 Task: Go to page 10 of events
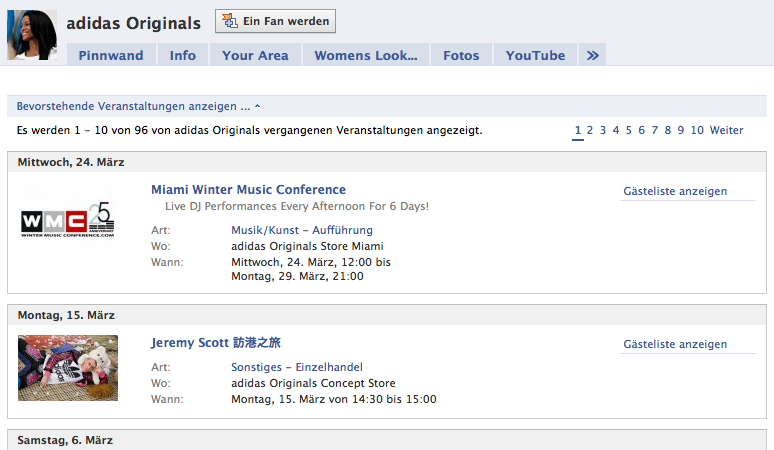pos(697,130)
